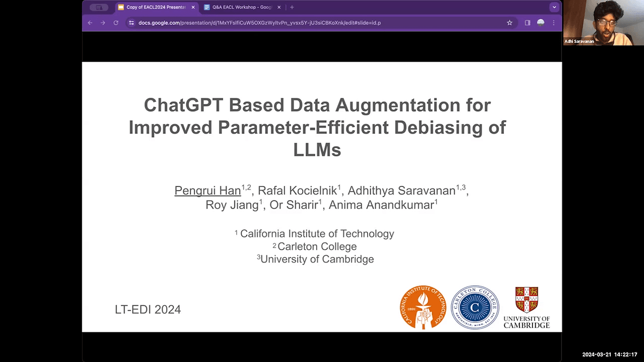The width and height of the screenshot is (644, 362).
Task: Bookmark this page with the star icon
Action: pyautogui.click(x=510, y=23)
